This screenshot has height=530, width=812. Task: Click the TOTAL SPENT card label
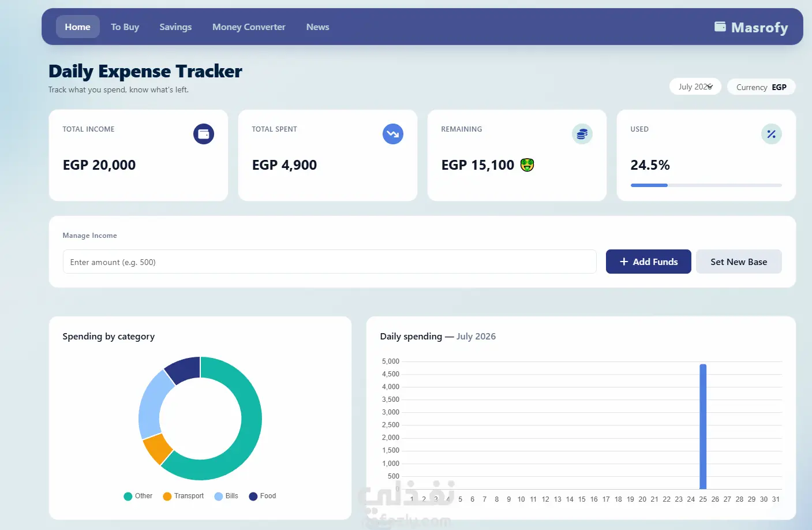click(275, 129)
